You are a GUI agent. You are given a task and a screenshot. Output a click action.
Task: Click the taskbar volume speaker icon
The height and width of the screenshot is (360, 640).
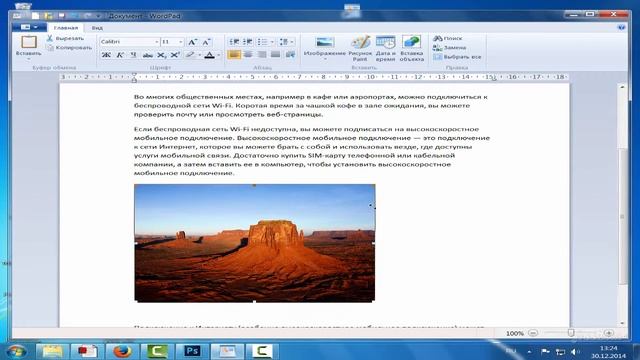[575, 351]
